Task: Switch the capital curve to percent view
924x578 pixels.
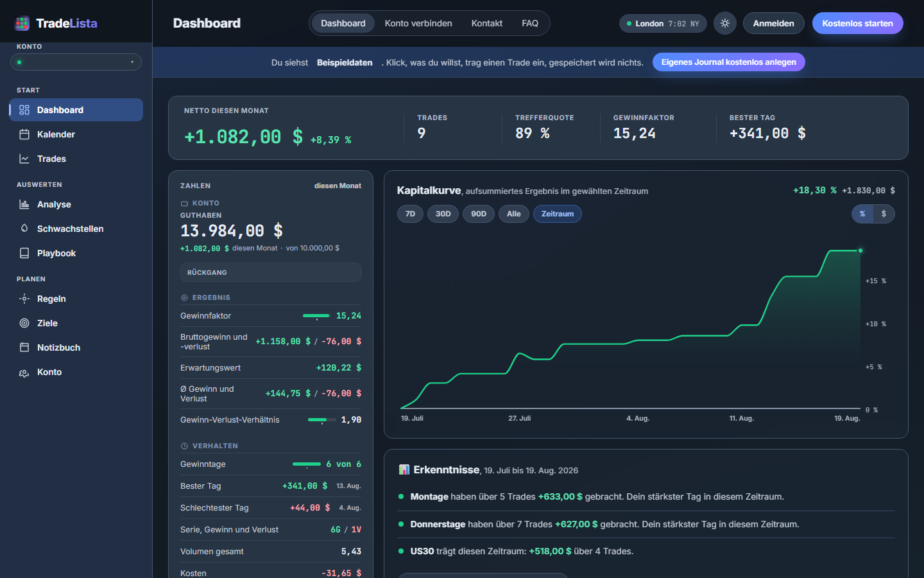Action: tap(862, 214)
